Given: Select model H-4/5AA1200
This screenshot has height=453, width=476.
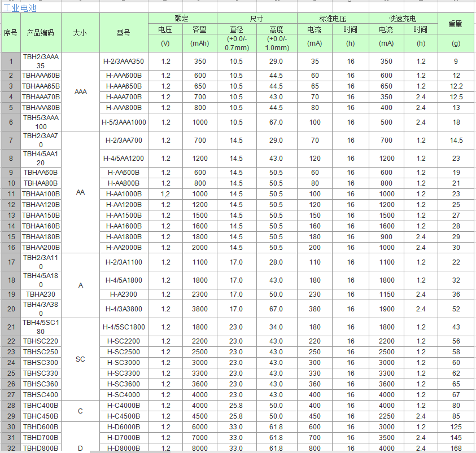Looking at the screenshot, I should [124, 159].
